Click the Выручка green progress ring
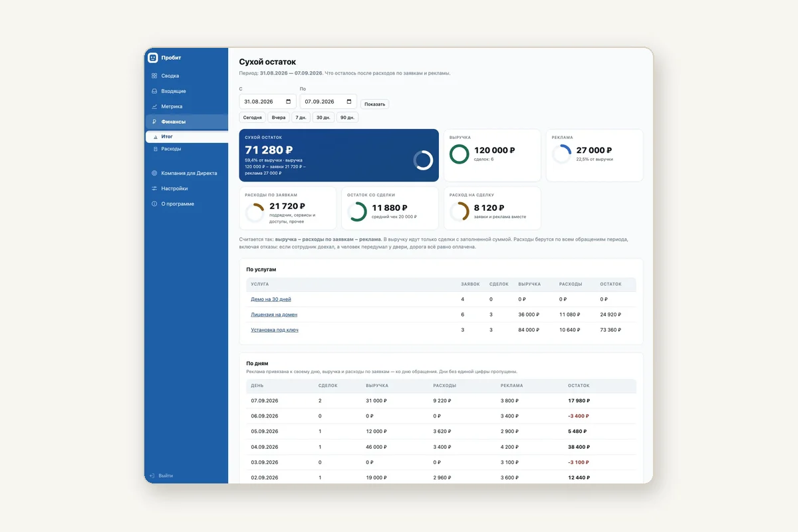This screenshot has width=798, height=532. pyautogui.click(x=460, y=154)
